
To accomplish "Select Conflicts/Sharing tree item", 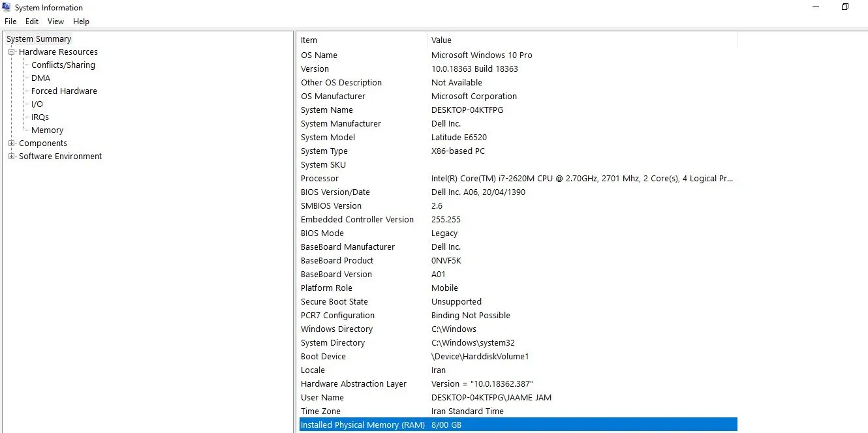I will point(63,65).
